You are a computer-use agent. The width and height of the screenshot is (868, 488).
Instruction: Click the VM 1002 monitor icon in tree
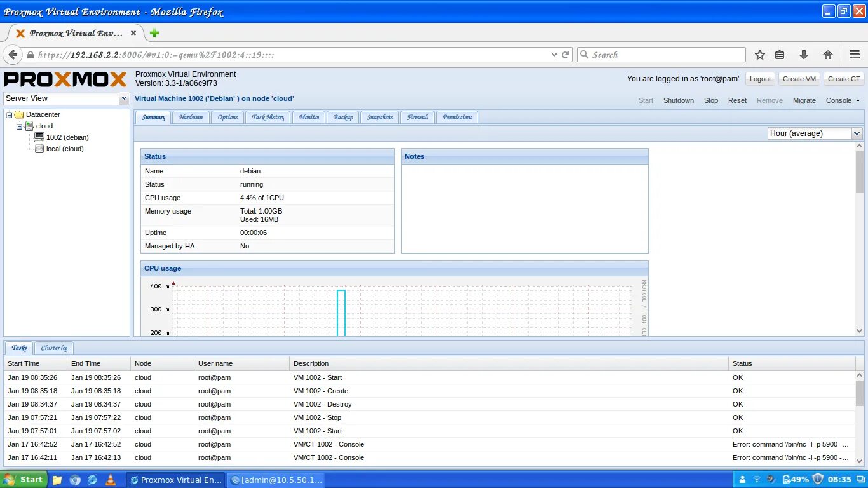point(39,137)
